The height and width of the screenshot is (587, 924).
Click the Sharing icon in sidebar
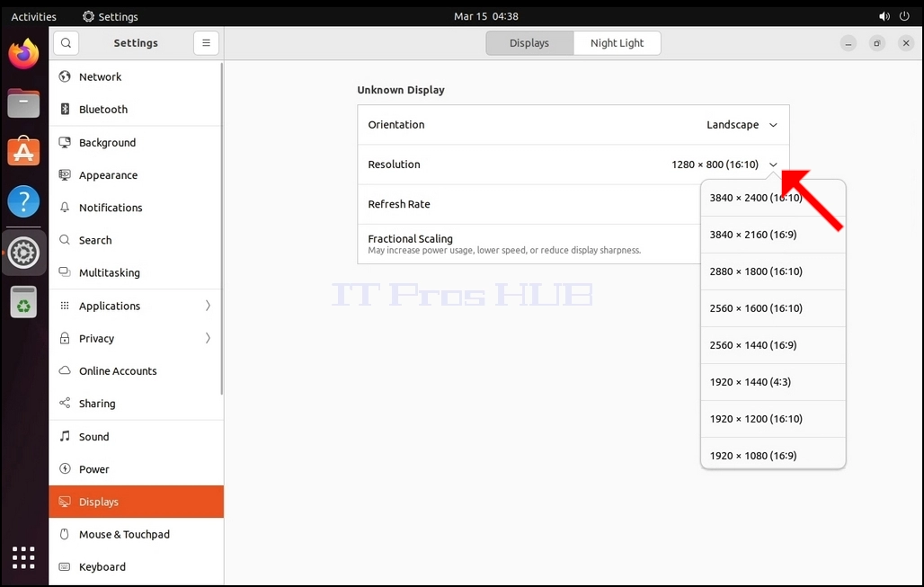pos(65,403)
